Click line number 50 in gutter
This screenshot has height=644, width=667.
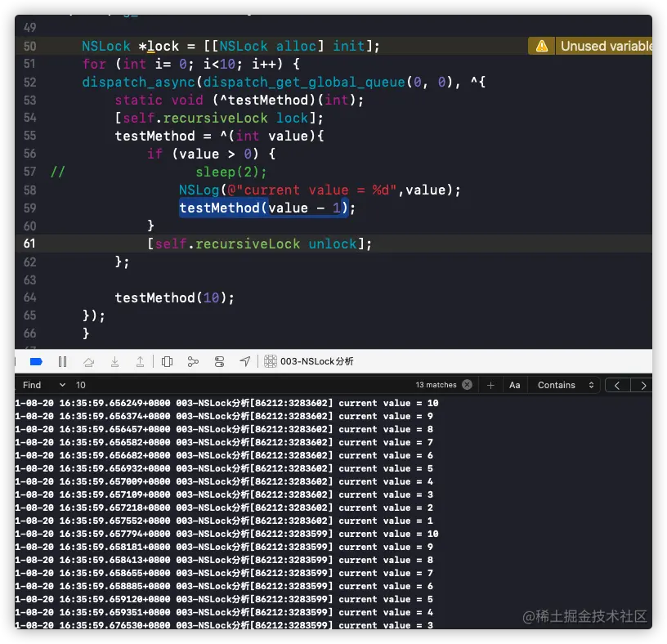coord(29,46)
